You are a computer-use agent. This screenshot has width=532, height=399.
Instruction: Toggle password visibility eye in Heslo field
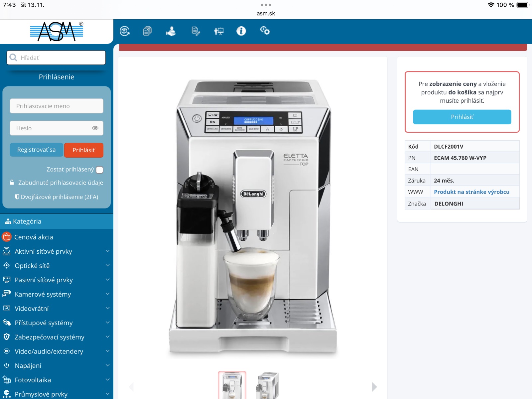(95, 128)
